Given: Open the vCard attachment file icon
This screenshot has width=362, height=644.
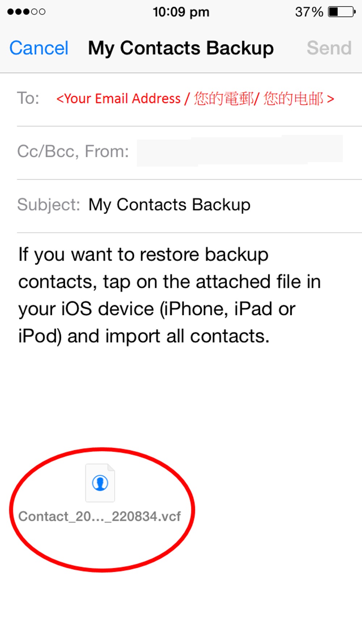Looking at the screenshot, I should 100,483.
